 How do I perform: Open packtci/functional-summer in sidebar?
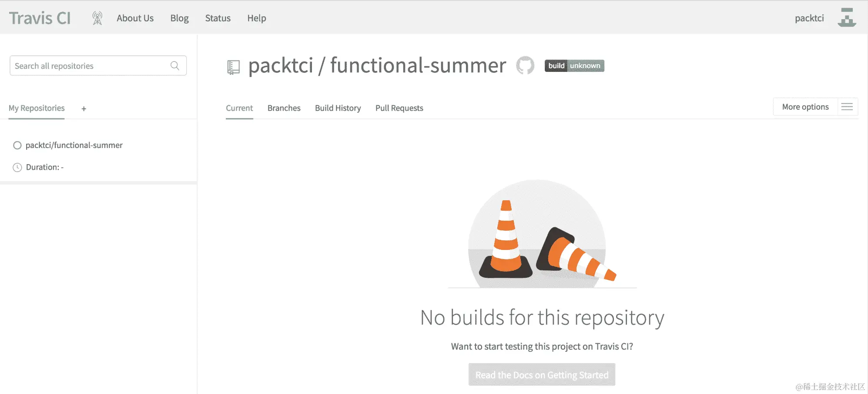(74, 145)
